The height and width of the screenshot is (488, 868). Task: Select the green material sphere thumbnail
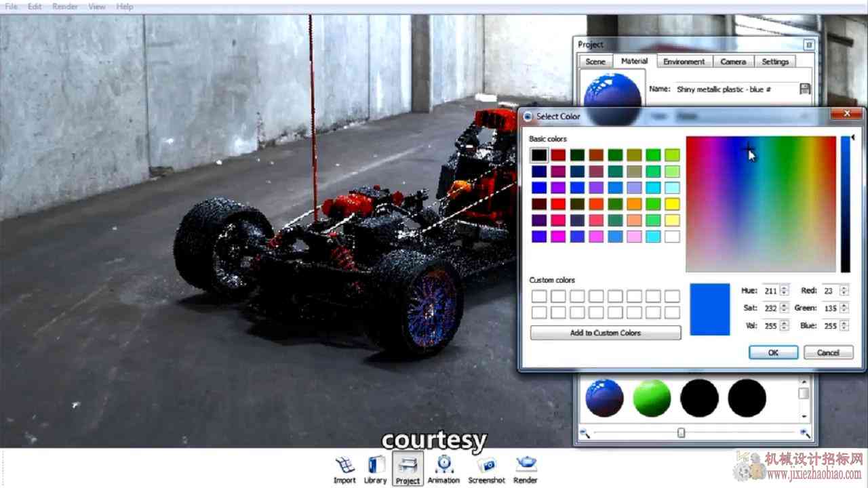tap(652, 397)
